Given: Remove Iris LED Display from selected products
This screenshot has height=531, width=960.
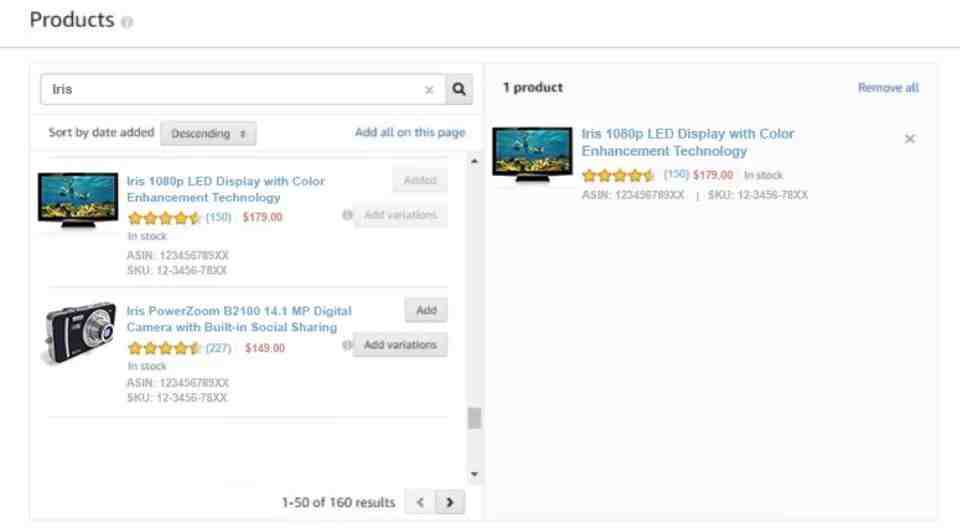Looking at the screenshot, I should click(x=910, y=139).
